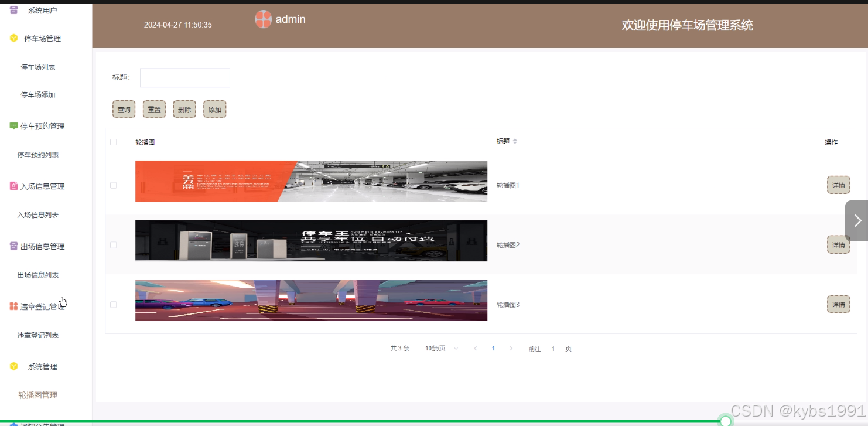868x426 pixels.
Task: Click the yellow cube icon beside 停车场管理
Action: tap(14, 39)
